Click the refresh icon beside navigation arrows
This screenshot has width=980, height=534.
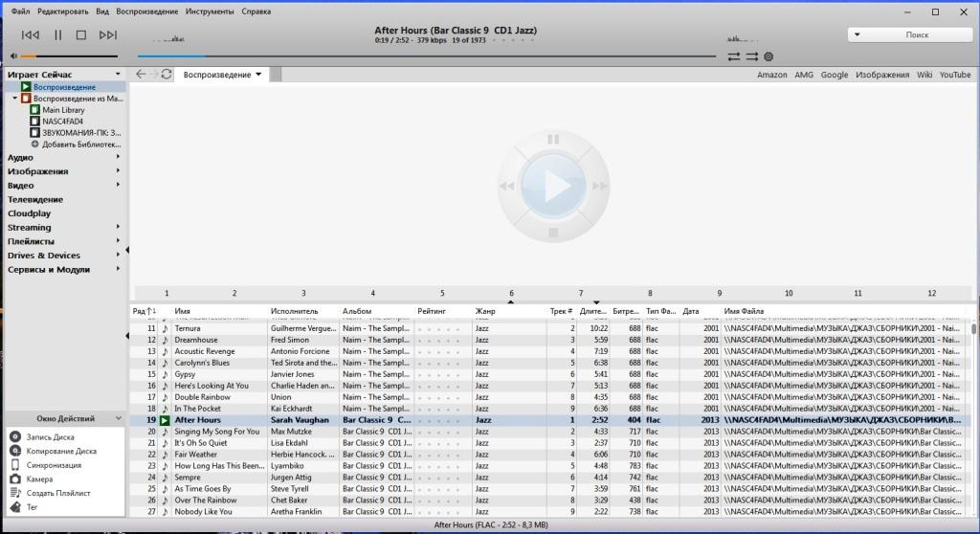(x=167, y=75)
